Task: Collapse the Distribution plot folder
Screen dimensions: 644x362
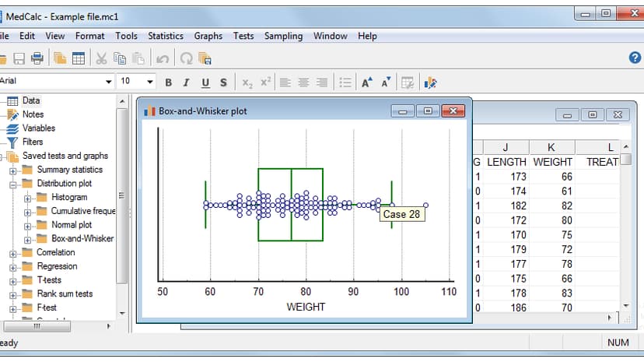Action: 13,185
